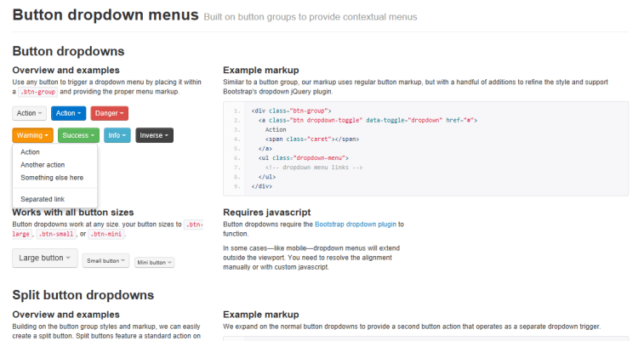Click the Requires javascript heading
The image size is (644, 341).
click(x=267, y=213)
